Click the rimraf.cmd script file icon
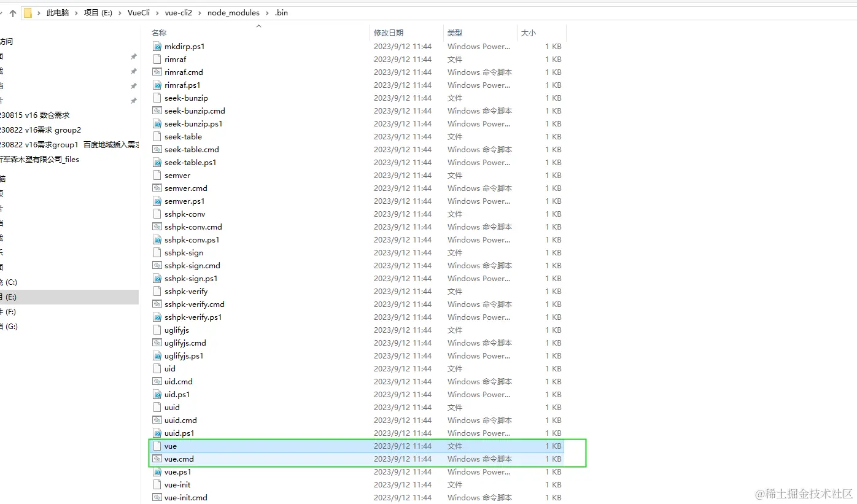The image size is (857, 504). [x=157, y=72]
